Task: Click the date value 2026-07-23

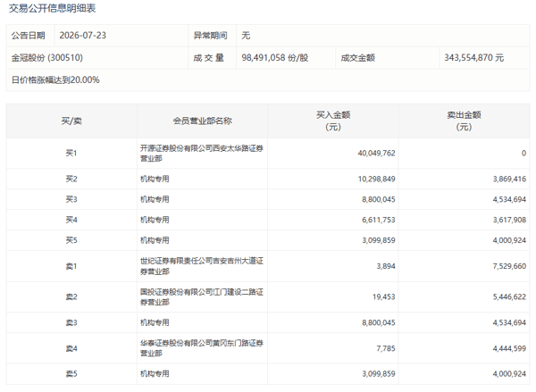Action: (x=83, y=36)
